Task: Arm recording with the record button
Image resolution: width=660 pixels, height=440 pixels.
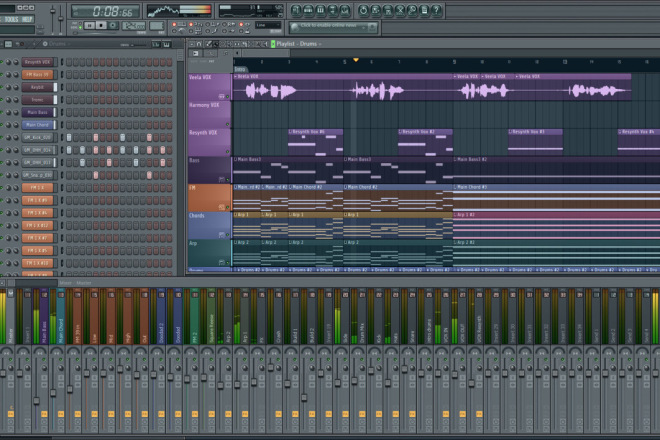Action: pyautogui.click(x=113, y=26)
